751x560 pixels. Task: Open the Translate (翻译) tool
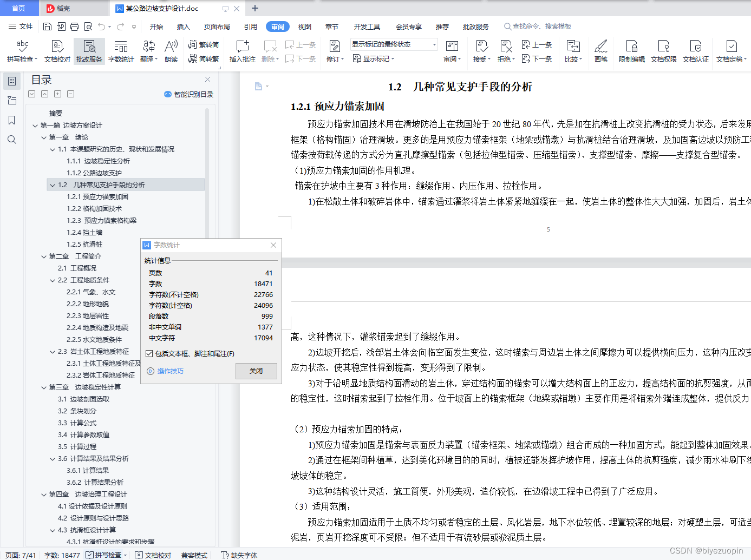(148, 51)
